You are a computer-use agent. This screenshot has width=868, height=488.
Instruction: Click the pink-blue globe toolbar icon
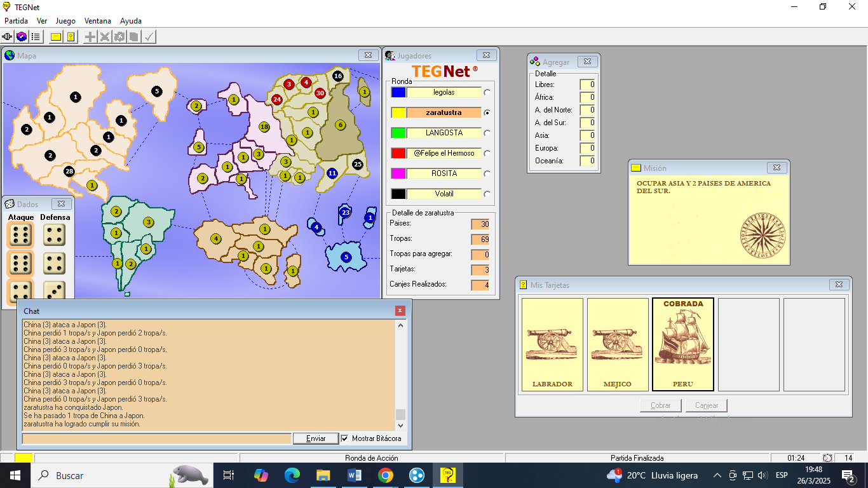pyautogui.click(x=22, y=37)
